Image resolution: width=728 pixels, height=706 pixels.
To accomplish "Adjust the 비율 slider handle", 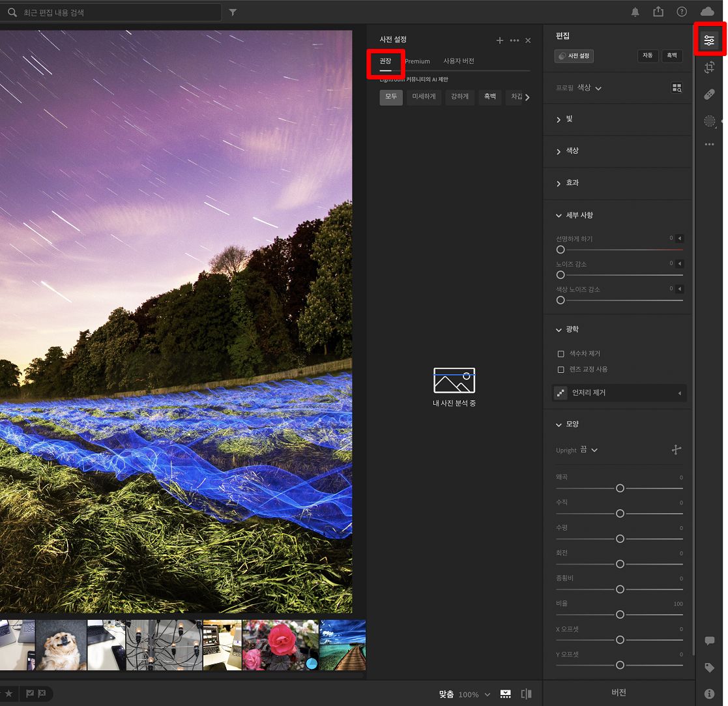I will (x=620, y=615).
